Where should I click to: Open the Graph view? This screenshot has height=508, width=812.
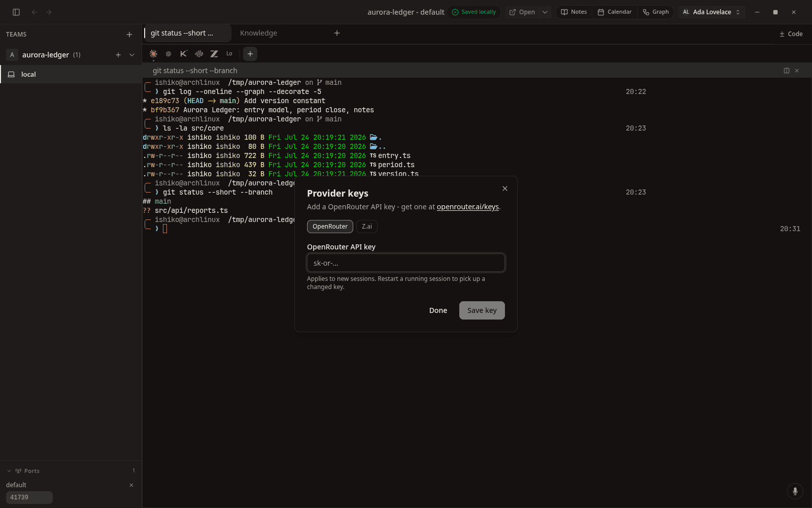tap(656, 12)
